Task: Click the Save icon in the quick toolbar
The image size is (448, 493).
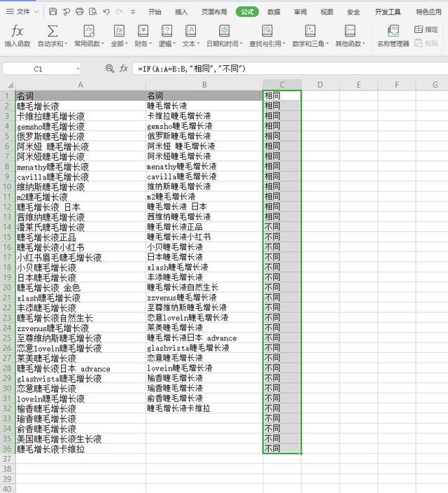Action: point(52,12)
